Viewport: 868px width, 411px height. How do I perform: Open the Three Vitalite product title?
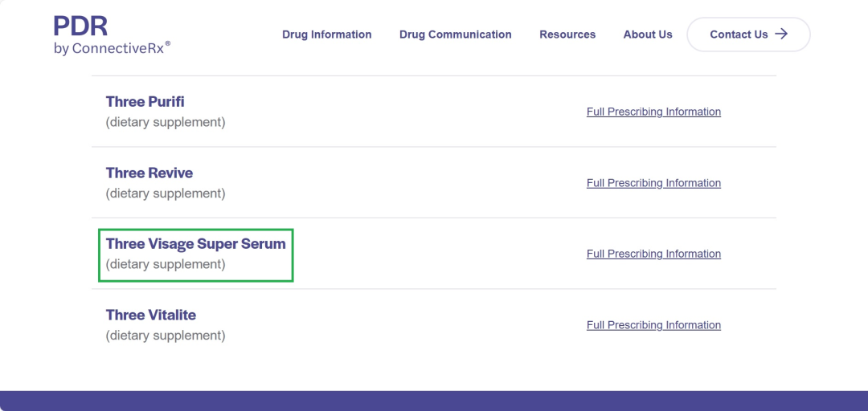tap(150, 315)
